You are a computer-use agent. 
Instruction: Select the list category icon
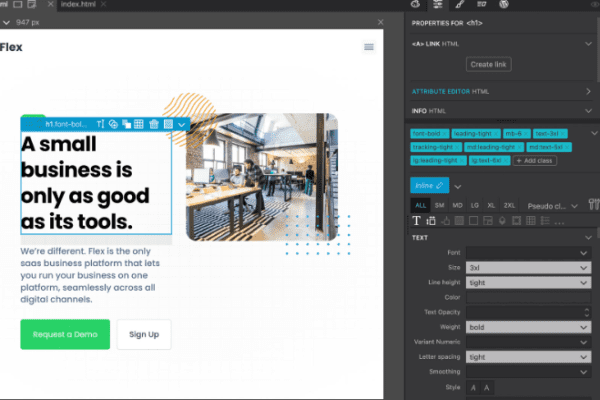pyautogui.click(x=545, y=221)
